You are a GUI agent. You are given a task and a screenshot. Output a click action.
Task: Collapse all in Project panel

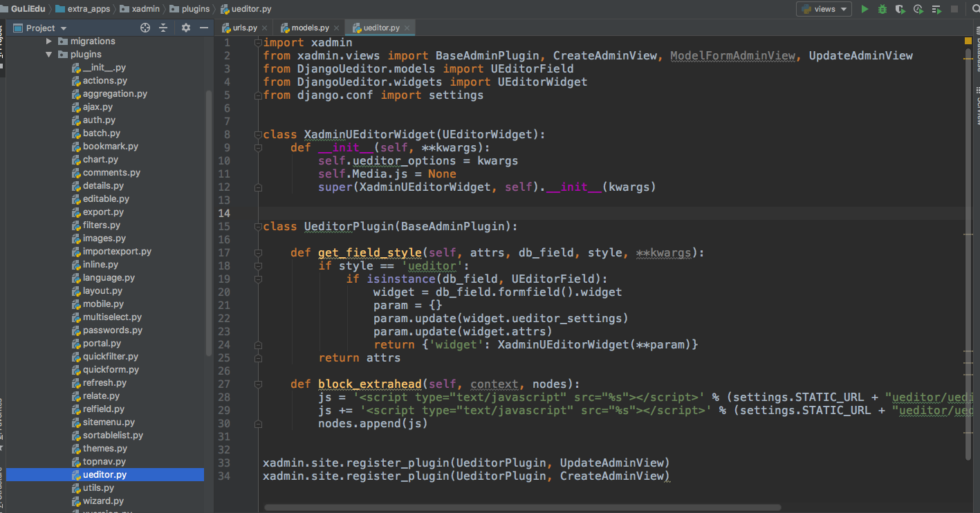point(163,28)
